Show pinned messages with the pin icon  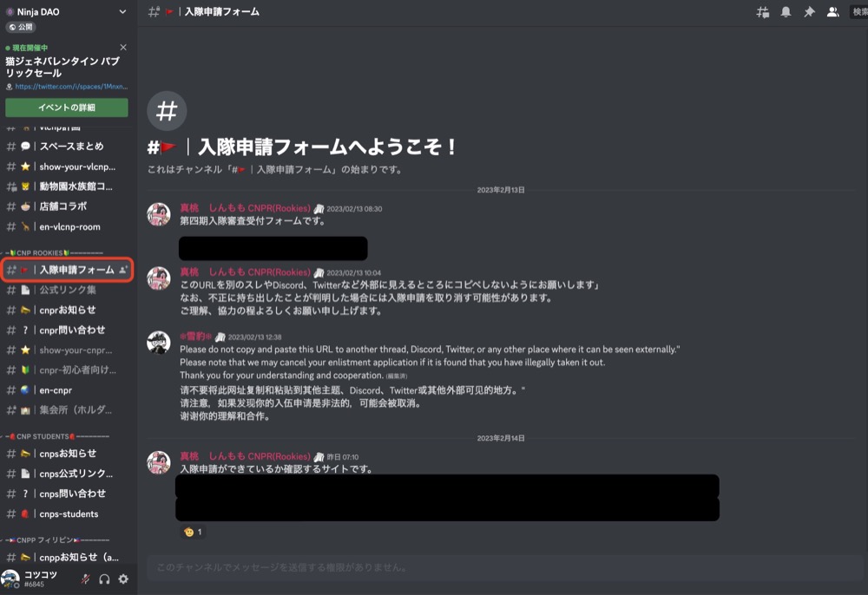pos(809,11)
